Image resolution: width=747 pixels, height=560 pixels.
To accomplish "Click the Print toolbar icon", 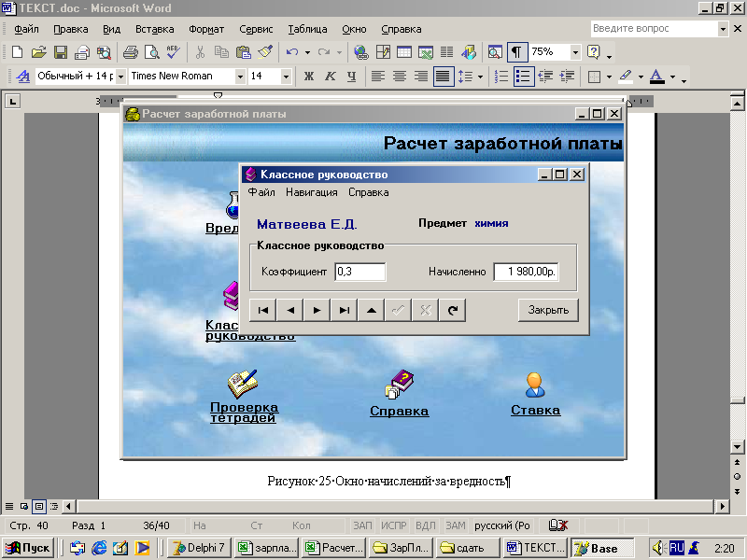I will click(x=131, y=52).
